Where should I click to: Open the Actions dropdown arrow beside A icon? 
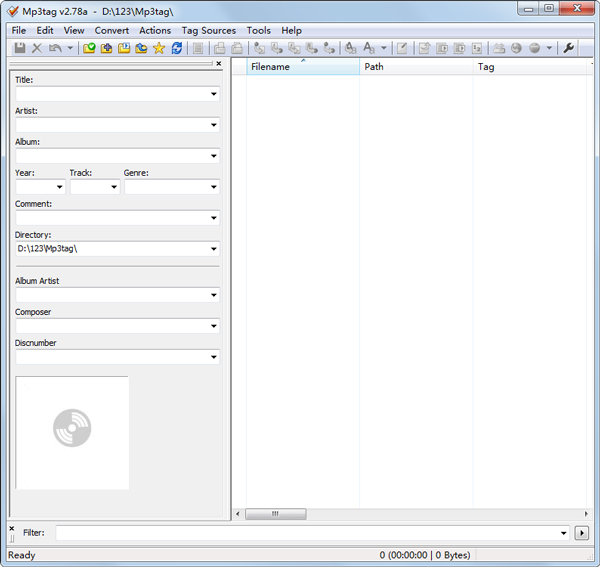coord(384,48)
